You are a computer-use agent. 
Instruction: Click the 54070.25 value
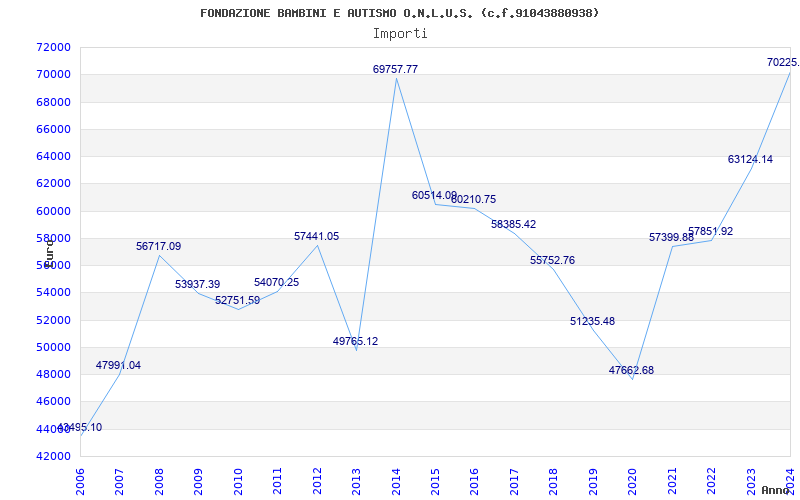[277, 282]
